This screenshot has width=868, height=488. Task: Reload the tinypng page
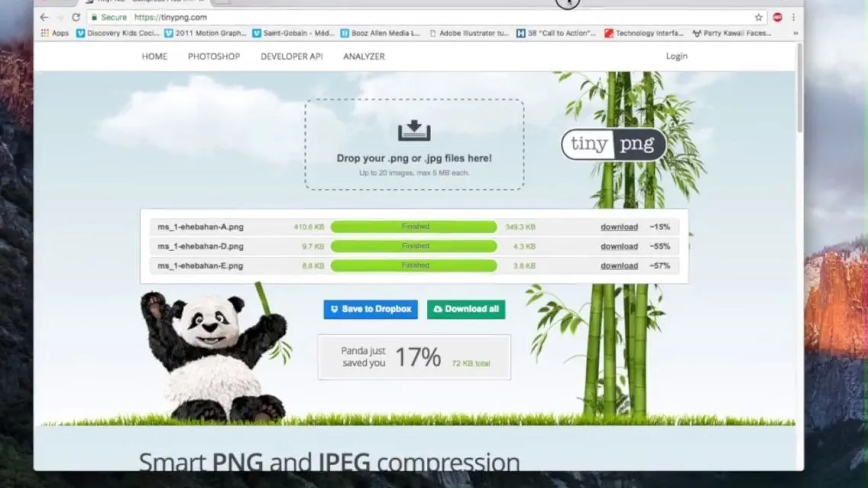click(x=76, y=17)
